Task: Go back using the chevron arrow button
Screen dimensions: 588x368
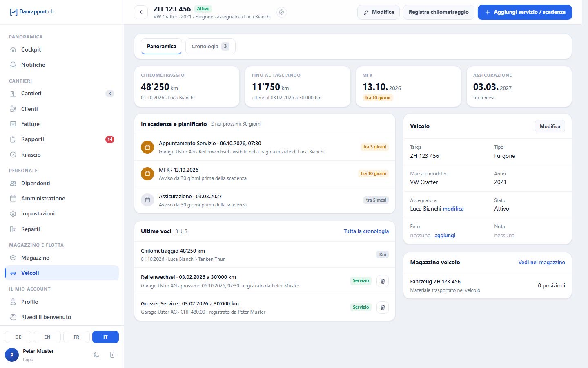Action: tap(141, 12)
